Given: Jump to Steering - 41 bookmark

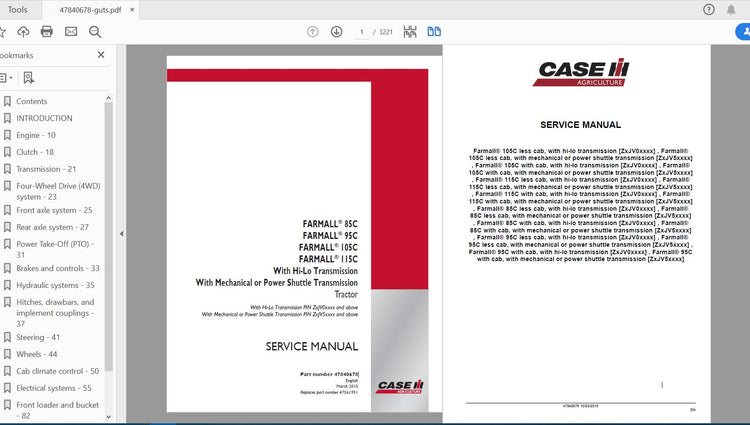Looking at the screenshot, I should (x=38, y=338).
